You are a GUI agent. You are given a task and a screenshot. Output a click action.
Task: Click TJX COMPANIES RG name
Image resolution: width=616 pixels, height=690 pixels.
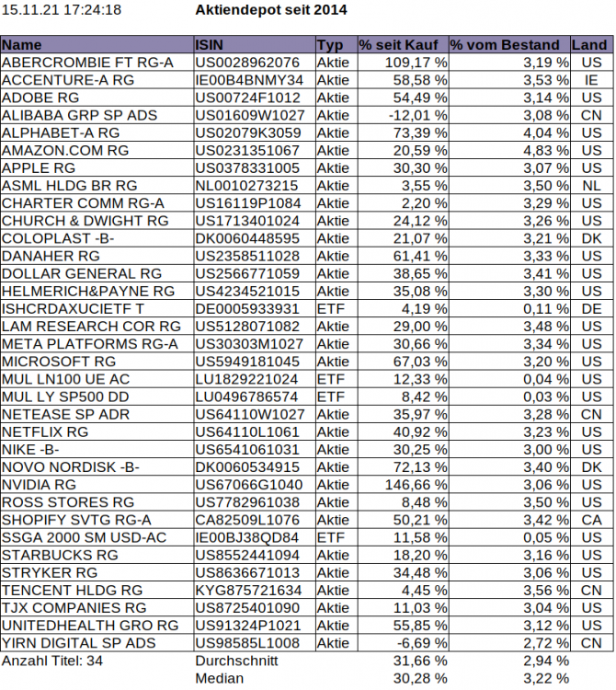(97, 608)
